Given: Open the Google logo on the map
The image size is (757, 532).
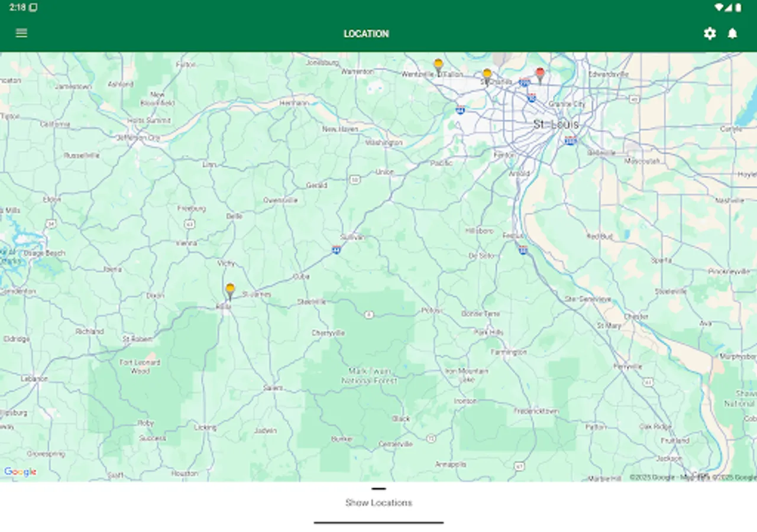Looking at the screenshot, I should pos(20,472).
